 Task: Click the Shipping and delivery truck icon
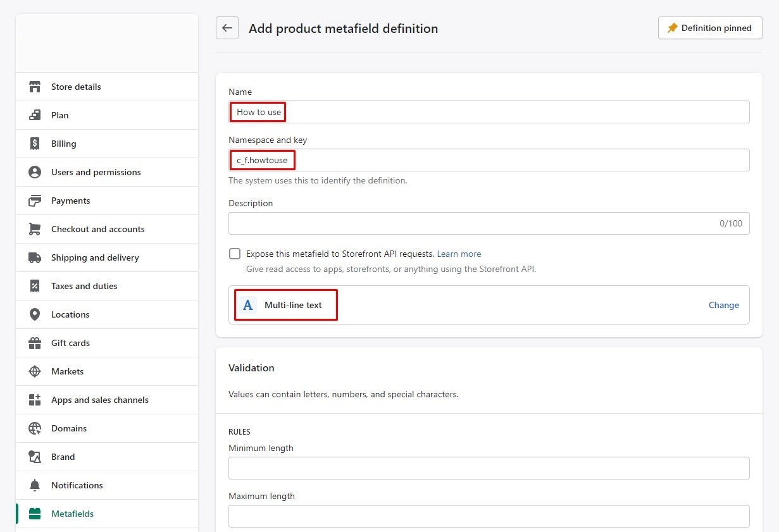coord(35,257)
